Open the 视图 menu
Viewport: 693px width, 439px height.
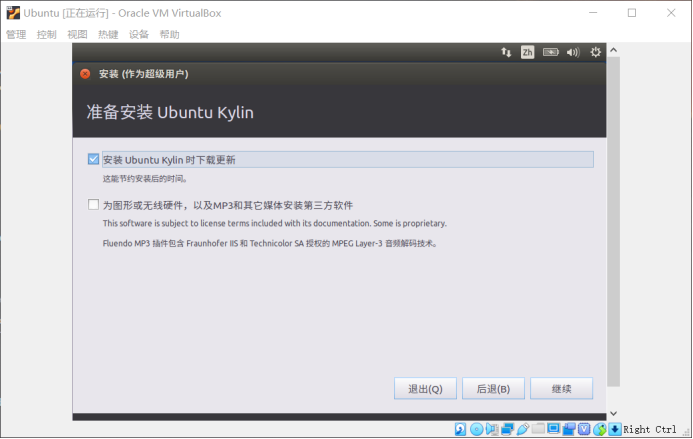[x=77, y=34]
